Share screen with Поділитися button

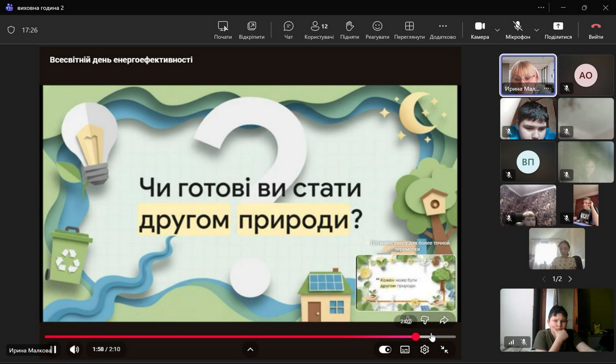coord(558,30)
